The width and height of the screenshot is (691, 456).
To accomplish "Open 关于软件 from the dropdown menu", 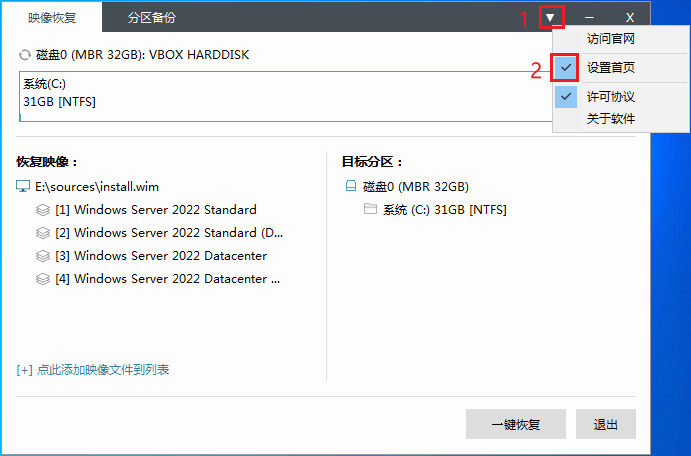I will [x=610, y=119].
